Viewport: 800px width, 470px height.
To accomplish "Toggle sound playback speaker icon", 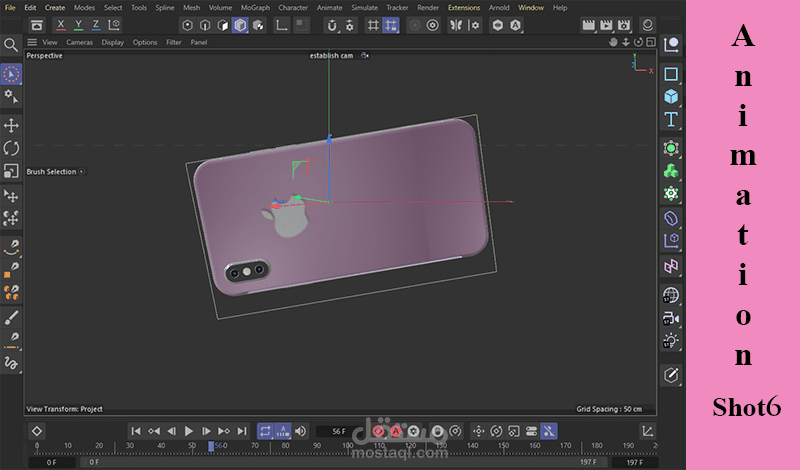I will click(301, 431).
